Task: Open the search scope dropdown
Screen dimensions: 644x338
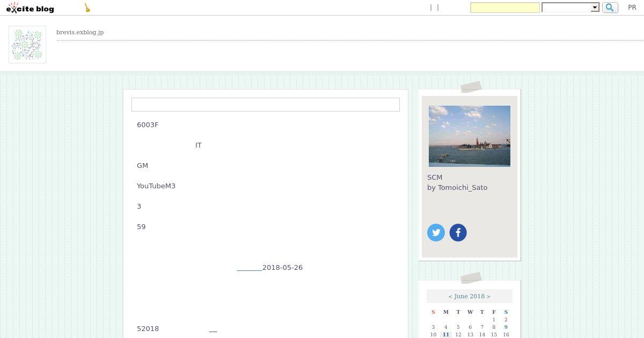Action: click(570, 8)
